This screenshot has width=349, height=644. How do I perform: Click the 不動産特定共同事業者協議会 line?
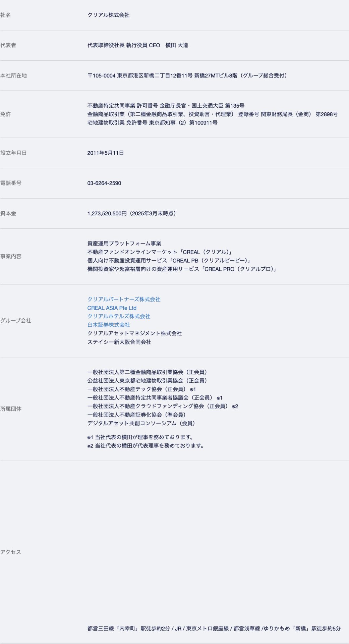(x=155, y=398)
